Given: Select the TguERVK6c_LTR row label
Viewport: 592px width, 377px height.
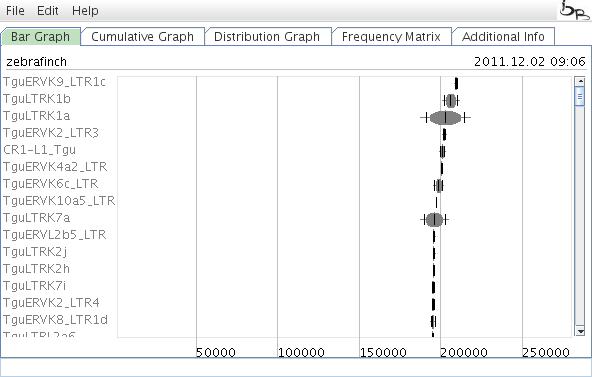Looking at the screenshot, I should (x=51, y=184).
